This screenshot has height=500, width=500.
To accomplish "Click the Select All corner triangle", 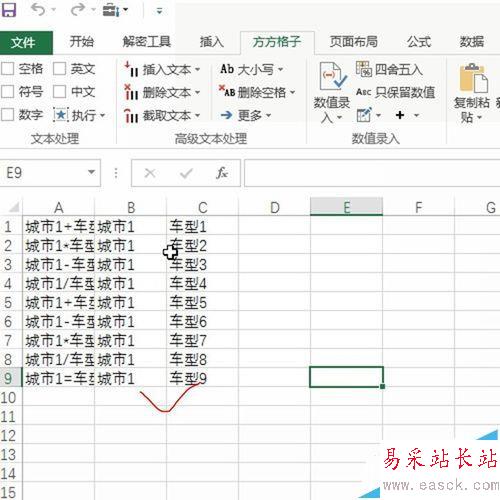I will click(13, 208).
